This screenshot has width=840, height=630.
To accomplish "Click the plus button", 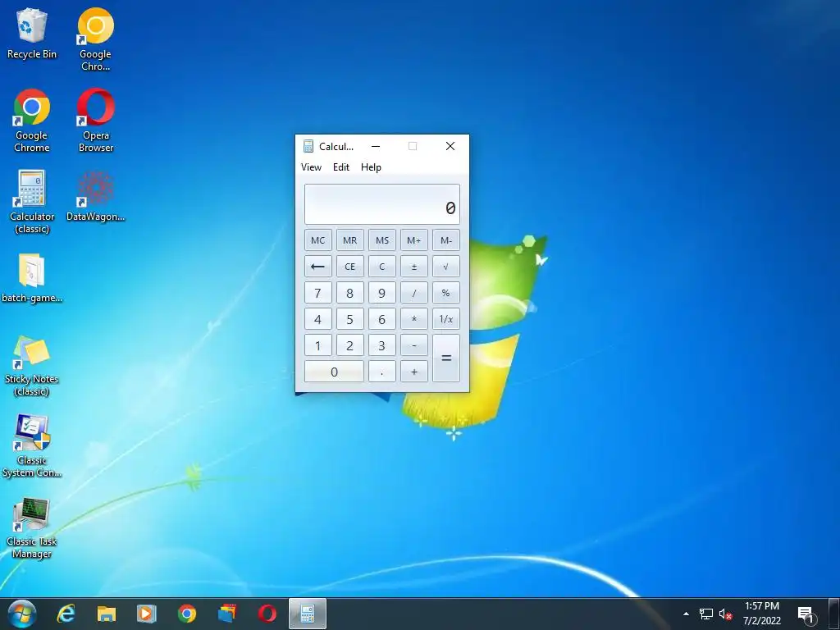I will [x=414, y=372].
